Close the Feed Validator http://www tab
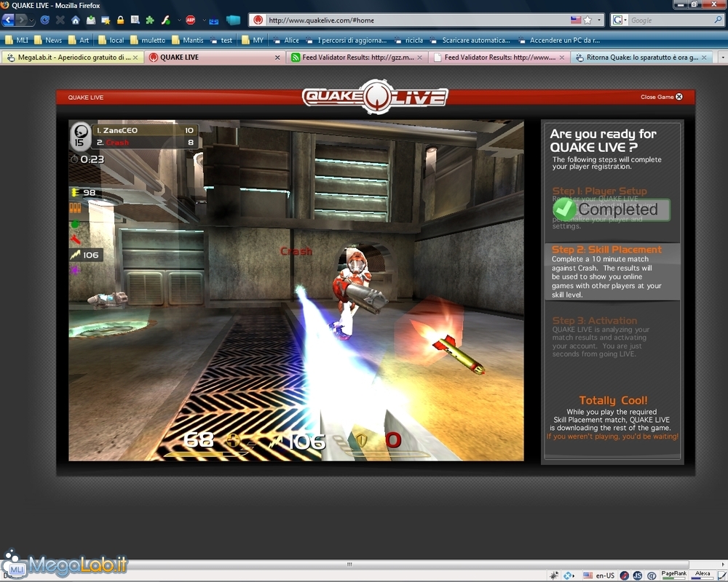 (562, 57)
